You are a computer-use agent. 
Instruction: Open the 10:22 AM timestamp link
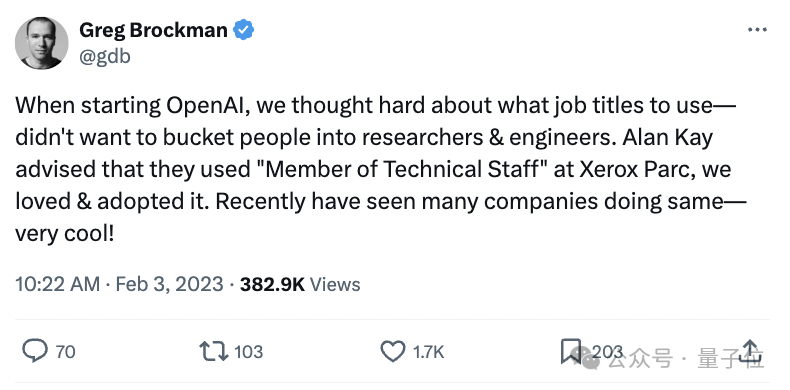tap(57, 284)
